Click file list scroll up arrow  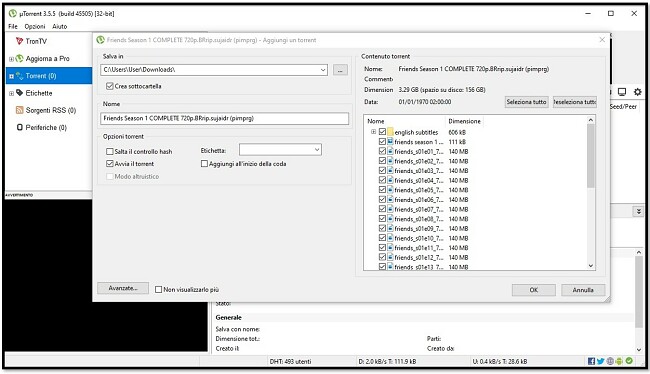click(591, 120)
